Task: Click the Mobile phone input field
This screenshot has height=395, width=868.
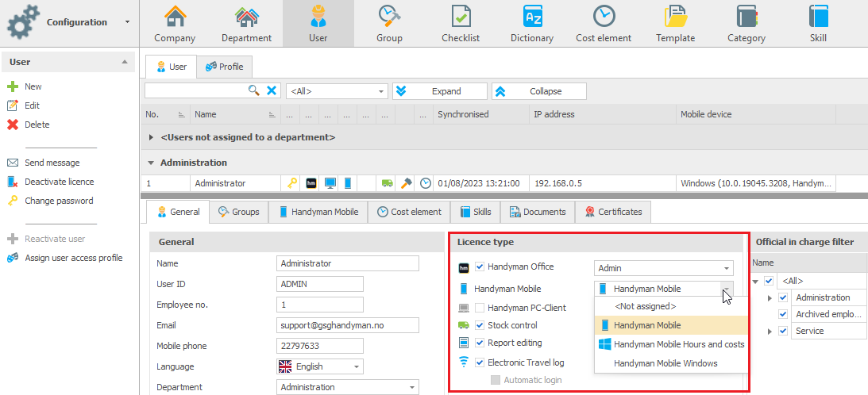Action: pyautogui.click(x=320, y=346)
